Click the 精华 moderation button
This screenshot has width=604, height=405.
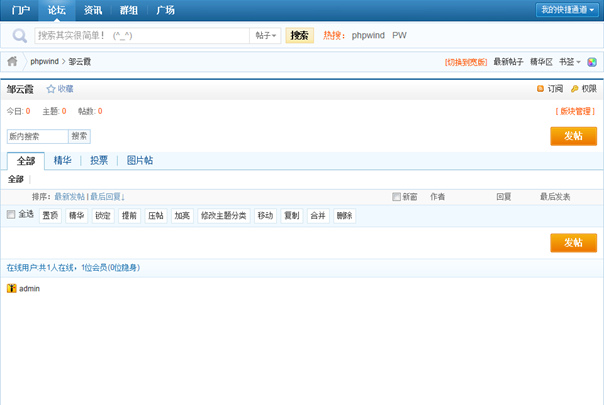pos(76,216)
